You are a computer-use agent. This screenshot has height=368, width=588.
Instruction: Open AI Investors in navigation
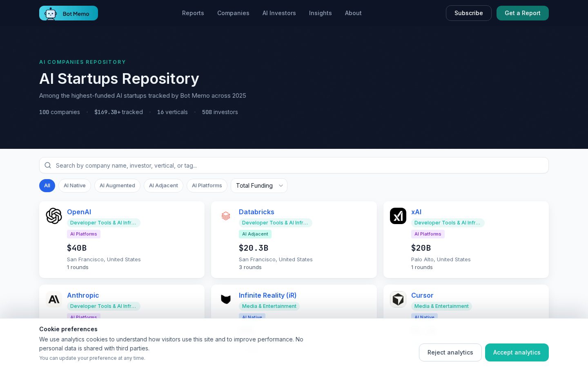279,13
